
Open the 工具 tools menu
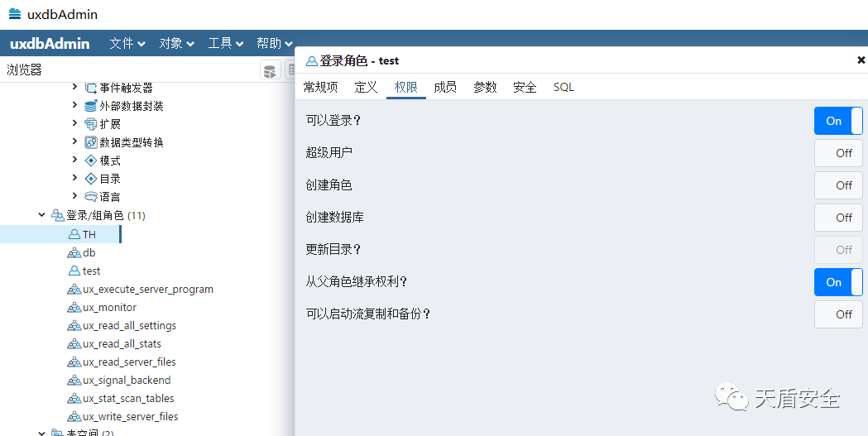pos(225,44)
